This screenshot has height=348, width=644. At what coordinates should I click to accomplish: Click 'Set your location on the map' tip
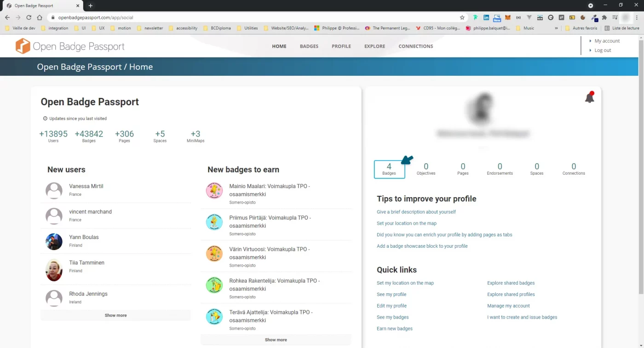click(407, 223)
